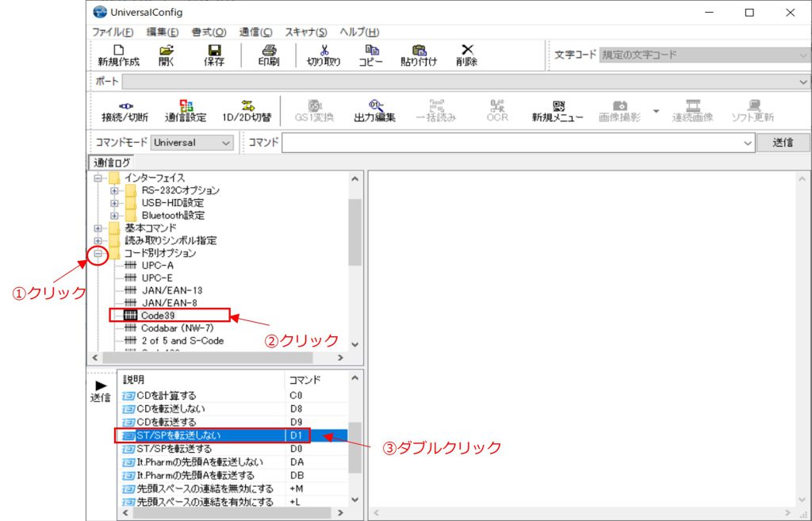Select the OCR toolbar icon
The width and height of the screenshot is (812, 521).
coord(497,111)
